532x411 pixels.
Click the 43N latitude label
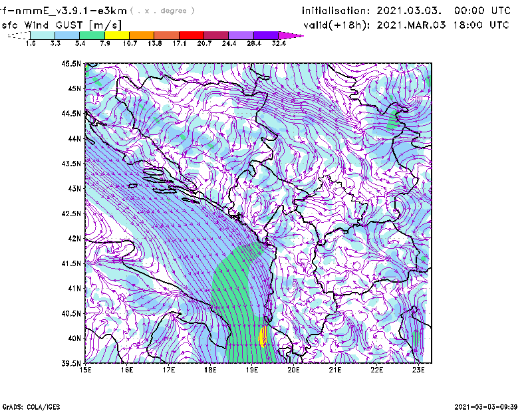(74, 188)
